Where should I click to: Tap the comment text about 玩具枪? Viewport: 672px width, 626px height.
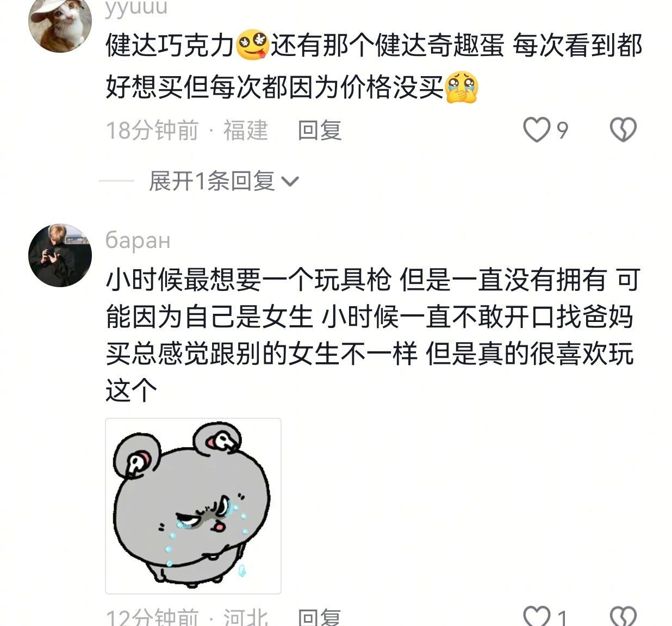[373, 334]
